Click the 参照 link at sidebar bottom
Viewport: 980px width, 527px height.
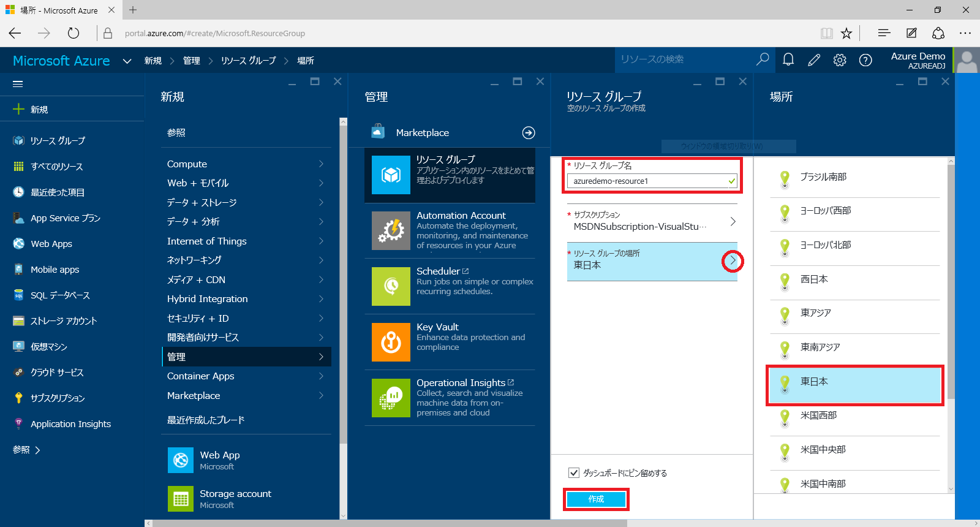click(x=26, y=450)
